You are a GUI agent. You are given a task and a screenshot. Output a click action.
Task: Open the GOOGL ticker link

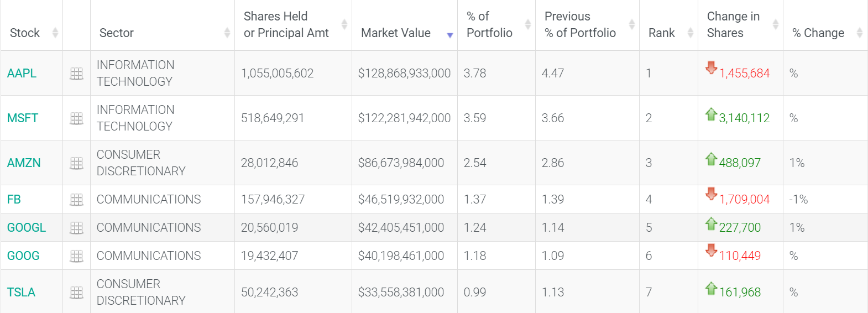pyautogui.click(x=27, y=228)
